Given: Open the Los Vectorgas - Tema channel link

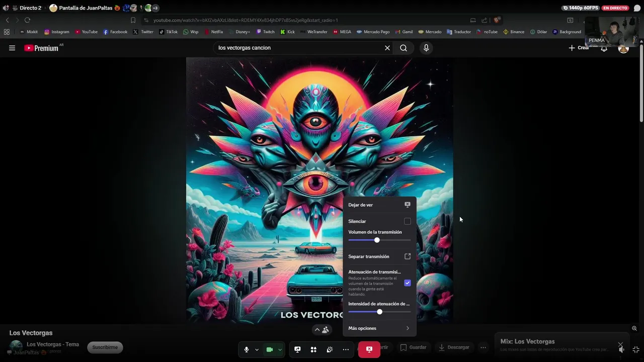Looking at the screenshot, I should (x=53, y=344).
